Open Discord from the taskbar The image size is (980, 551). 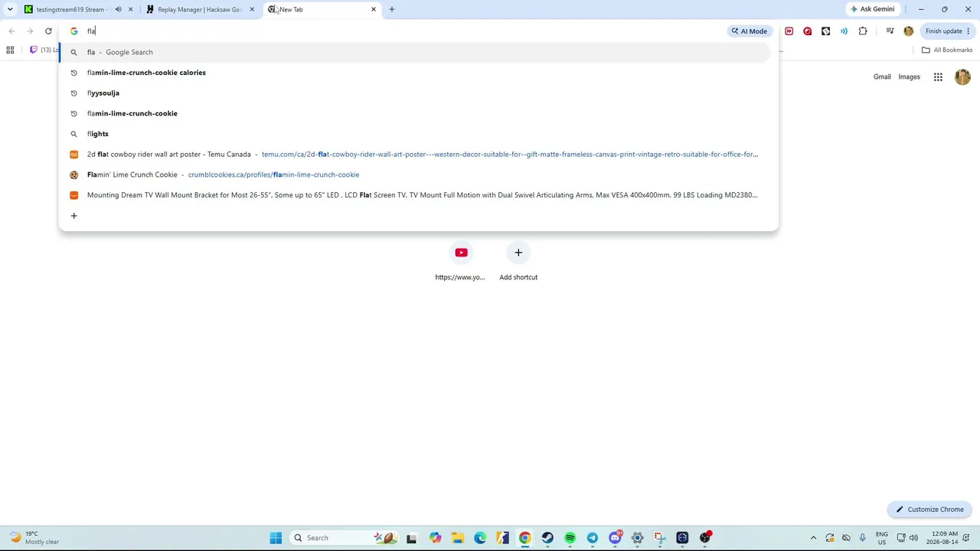point(615,538)
